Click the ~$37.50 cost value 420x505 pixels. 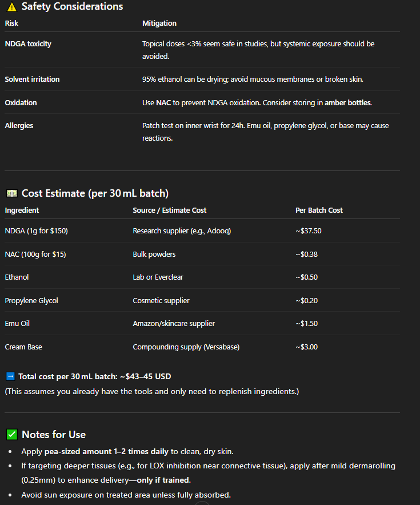point(309,231)
